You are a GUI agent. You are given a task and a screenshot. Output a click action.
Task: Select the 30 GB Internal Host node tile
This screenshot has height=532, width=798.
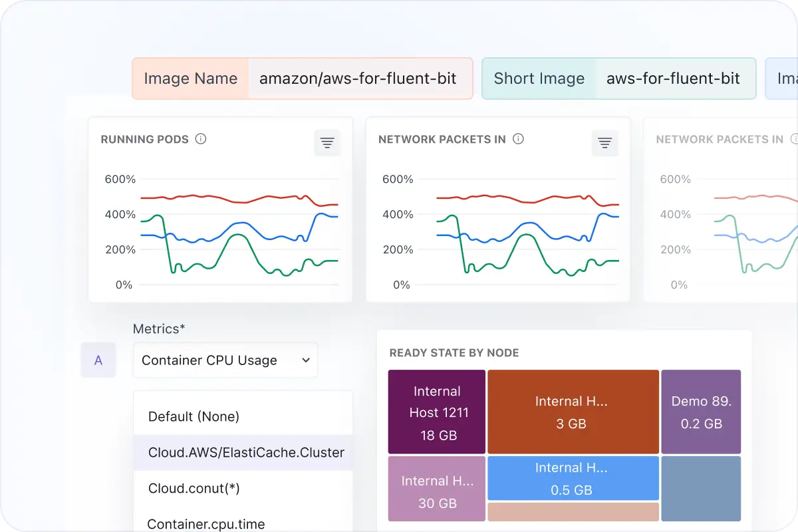pyautogui.click(x=436, y=489)
